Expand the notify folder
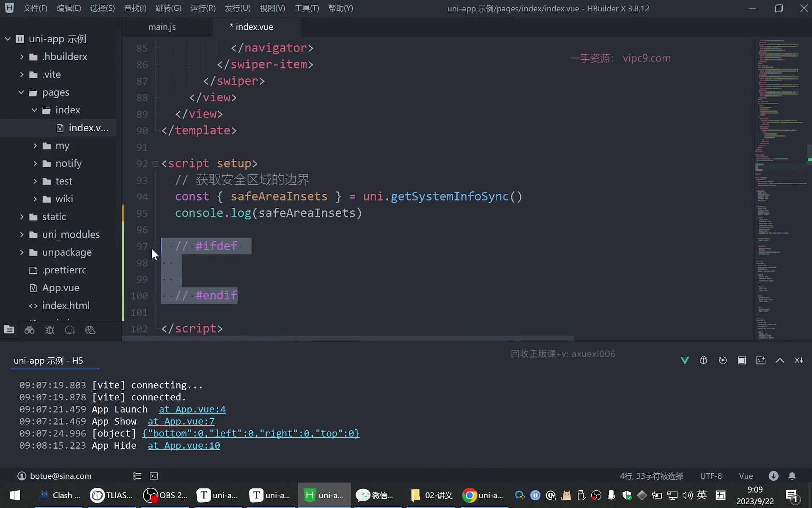 pyautogui.click(x=35, y=163)
